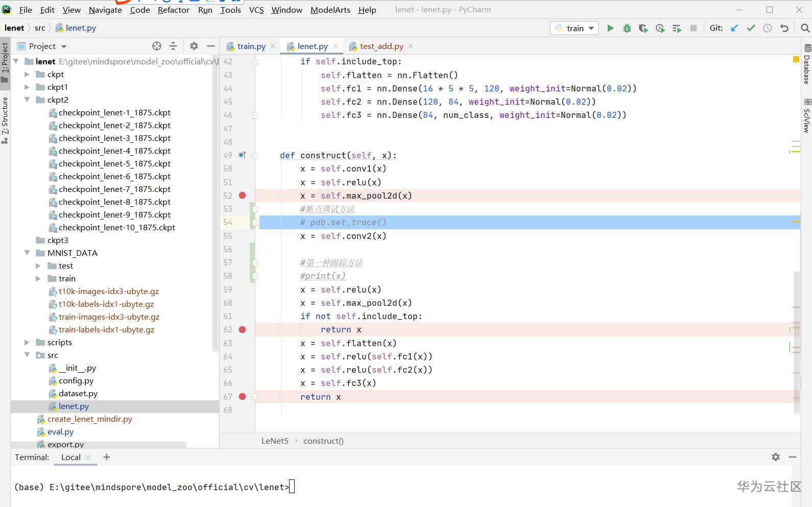Show Git history clock icon

click(x=768, y=28)
